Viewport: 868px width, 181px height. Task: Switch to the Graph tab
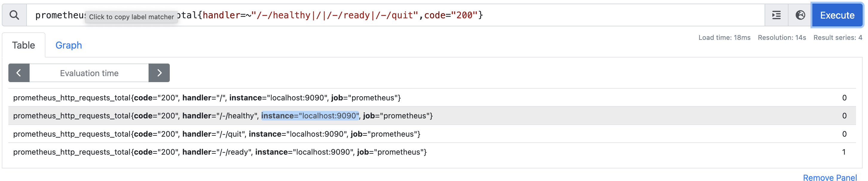(69, 45)
